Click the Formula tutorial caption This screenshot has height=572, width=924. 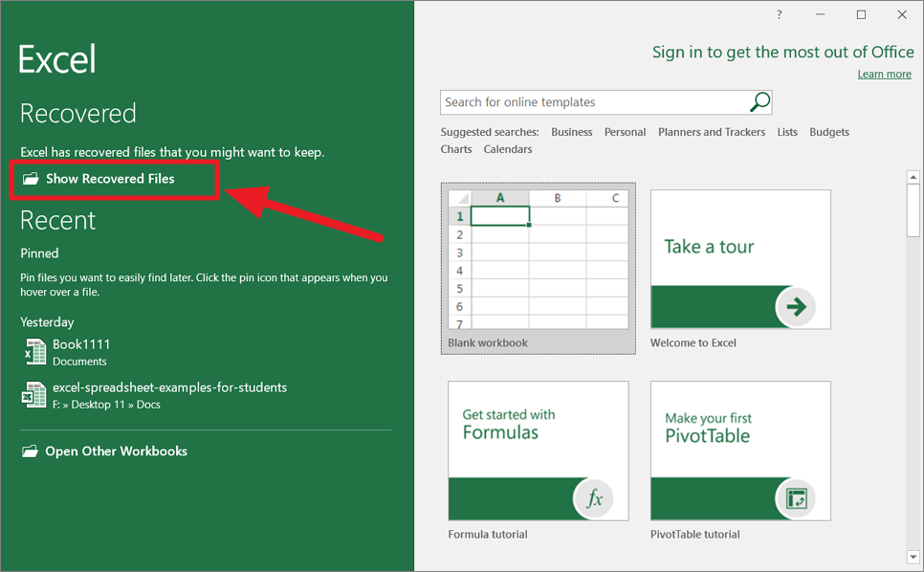(487, 535)
